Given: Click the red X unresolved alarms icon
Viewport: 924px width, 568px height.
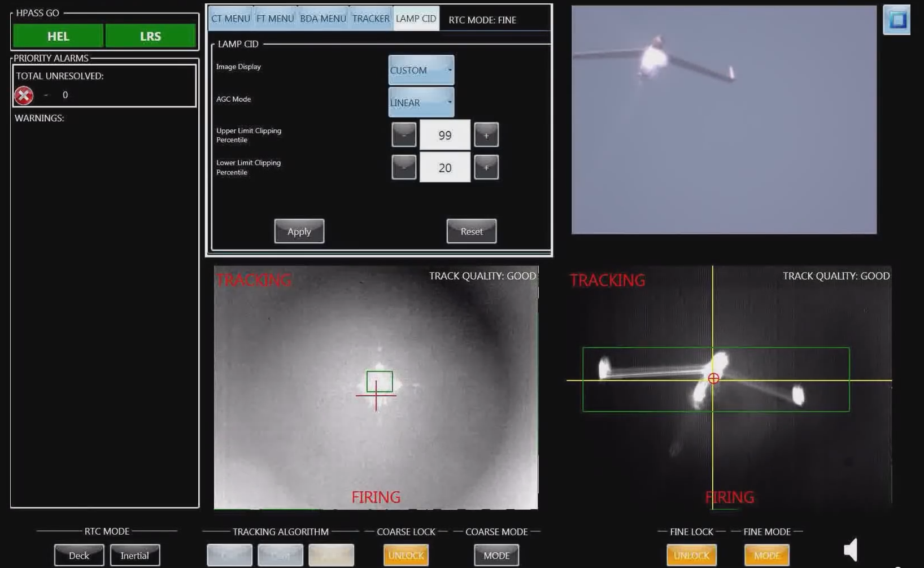Looking at the screenshot, I should click(x=24, y=95).
